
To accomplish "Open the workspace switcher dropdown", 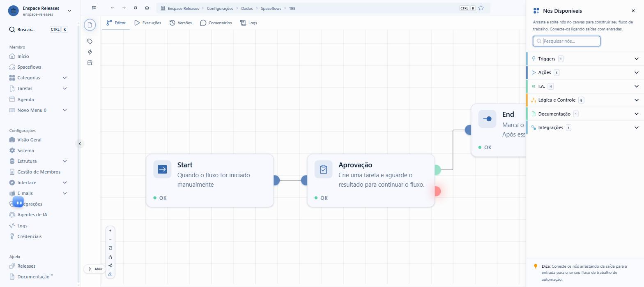I will tap(69, 11).
